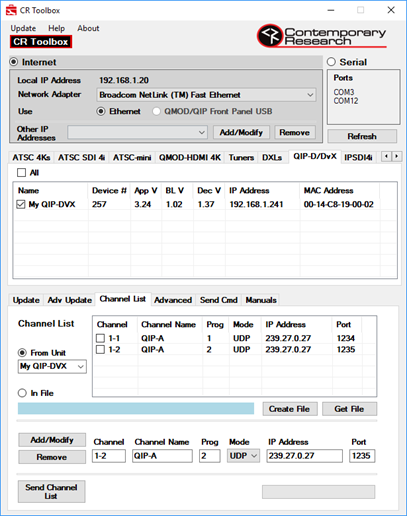Open the Other IP Addresses dropdown

click(137, 132)
